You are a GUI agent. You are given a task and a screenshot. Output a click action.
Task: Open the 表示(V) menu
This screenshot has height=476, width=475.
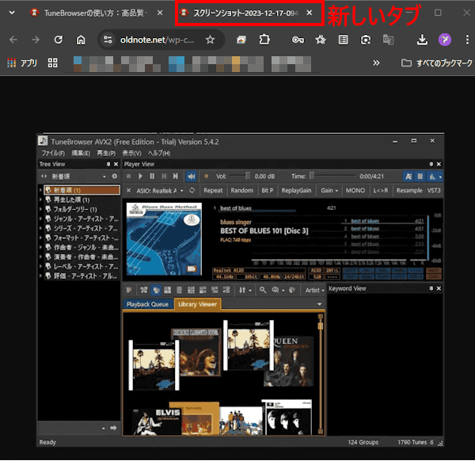tap(131, 154)
